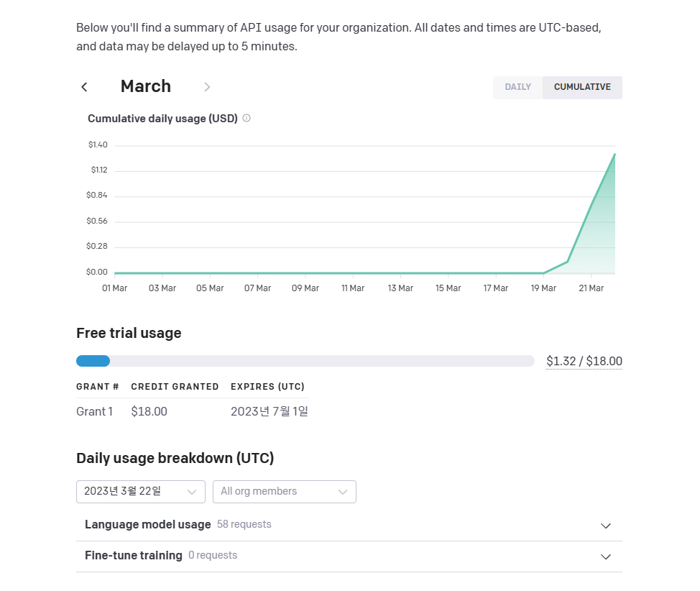Go to next month with right arrow
Viewport: 700px width, 591px height.
pyautogui.click(x=207, y=87)
